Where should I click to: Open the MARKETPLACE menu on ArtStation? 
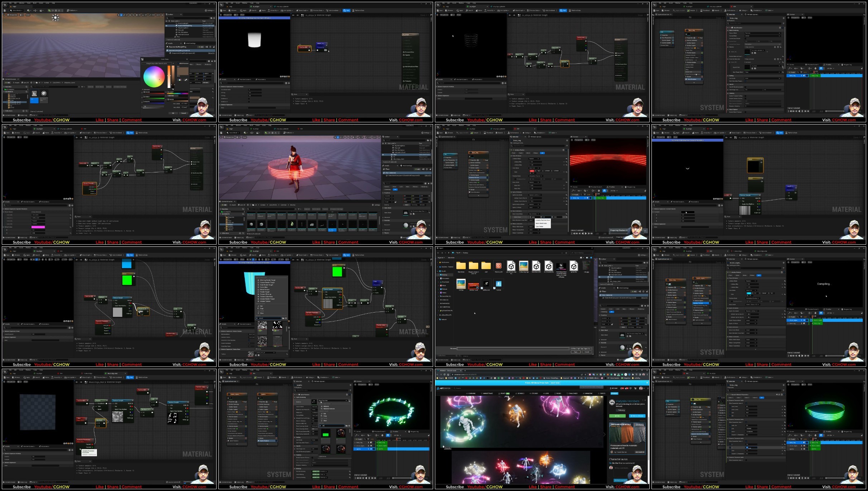coord(487,393)
